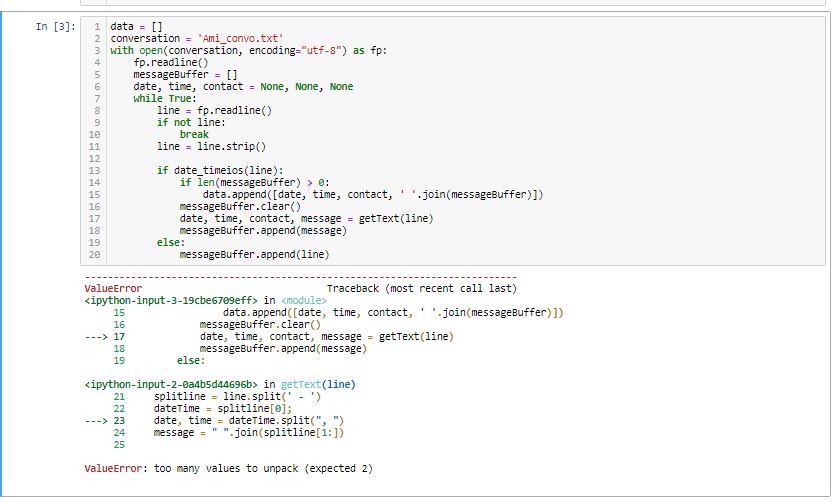Screen dimensions: 838x502
Task: Click the code line 'data = []'
Action: coord(136,26)
